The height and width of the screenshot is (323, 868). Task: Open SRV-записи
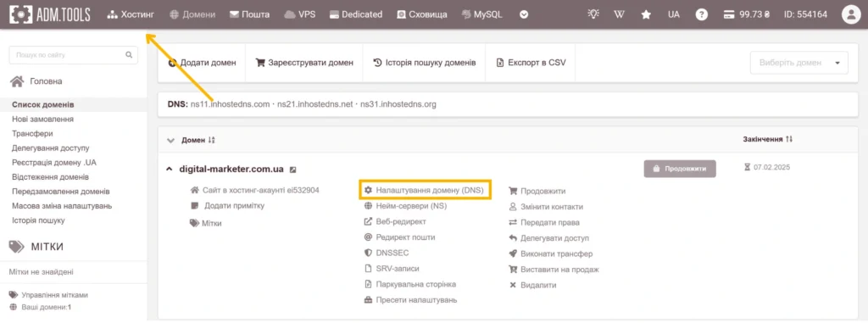392,268
